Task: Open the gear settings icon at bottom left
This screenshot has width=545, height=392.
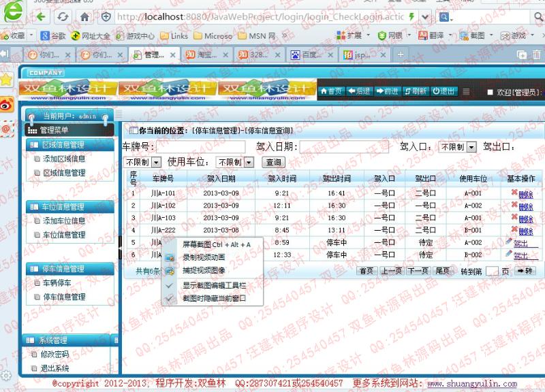Action: (6, 376)
